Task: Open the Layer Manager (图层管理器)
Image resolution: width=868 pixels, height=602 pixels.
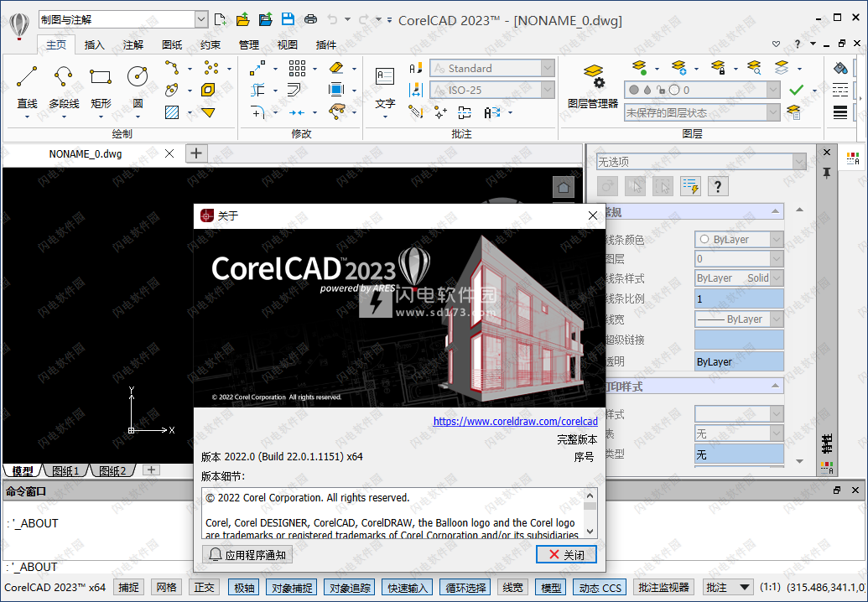Action: [593, 86]
